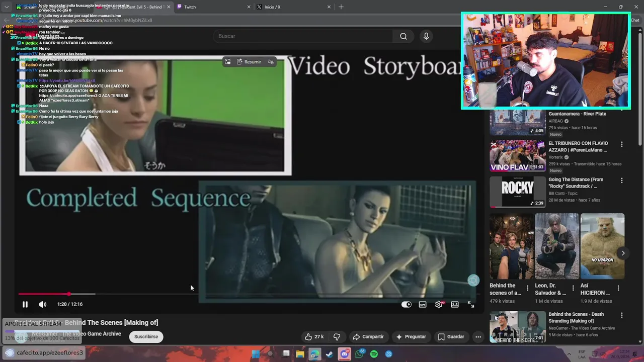Like the video showing 27 k
Screen dimensions: 644x362
pos(314,337)
